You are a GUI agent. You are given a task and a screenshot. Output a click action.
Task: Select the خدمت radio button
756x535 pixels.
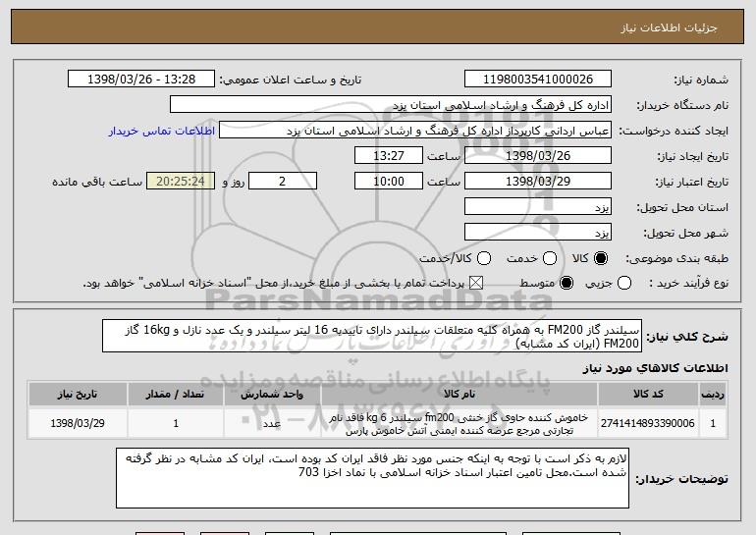550,258
